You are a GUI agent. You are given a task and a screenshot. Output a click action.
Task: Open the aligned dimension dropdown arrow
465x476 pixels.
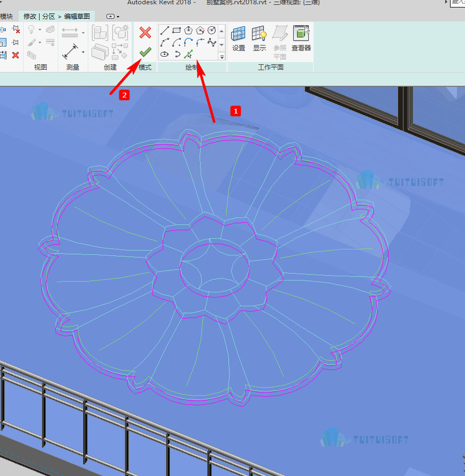(83, 52)
